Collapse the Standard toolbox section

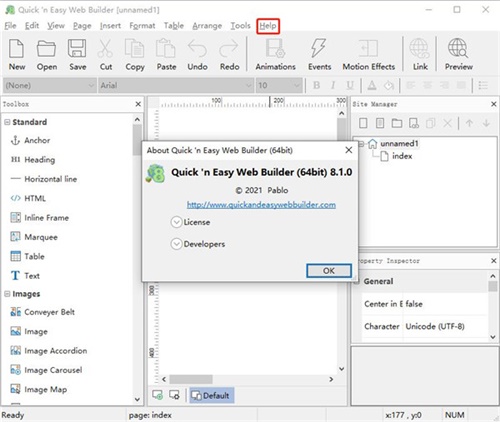click(7, 122)
